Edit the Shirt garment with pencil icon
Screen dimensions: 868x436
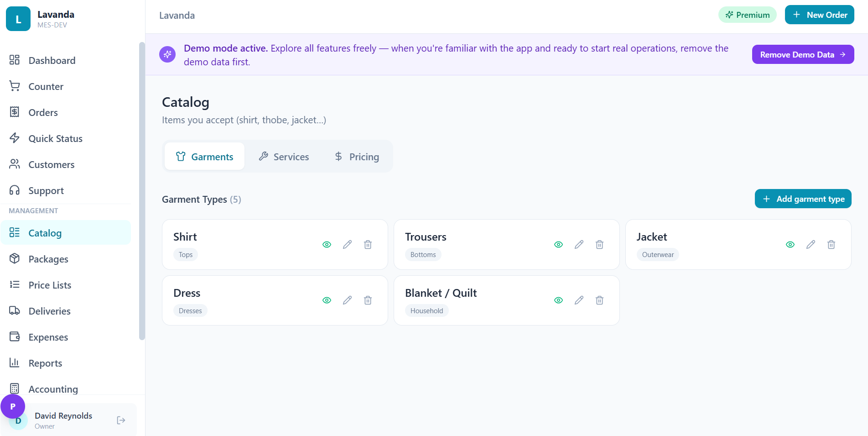point(347,245)
